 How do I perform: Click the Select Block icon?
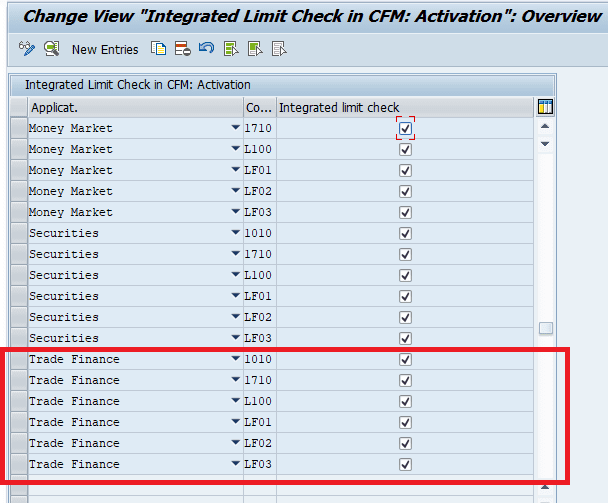[255, 49]
